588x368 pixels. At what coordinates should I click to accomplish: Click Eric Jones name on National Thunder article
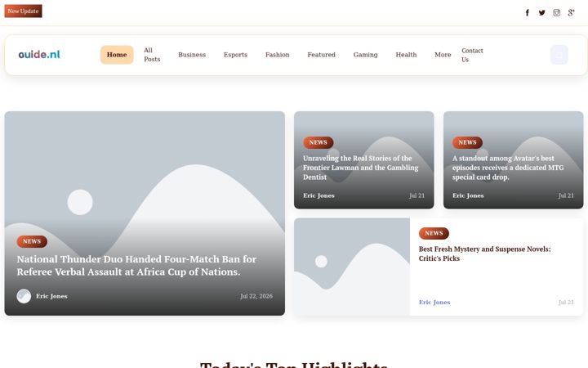[51, 296]
